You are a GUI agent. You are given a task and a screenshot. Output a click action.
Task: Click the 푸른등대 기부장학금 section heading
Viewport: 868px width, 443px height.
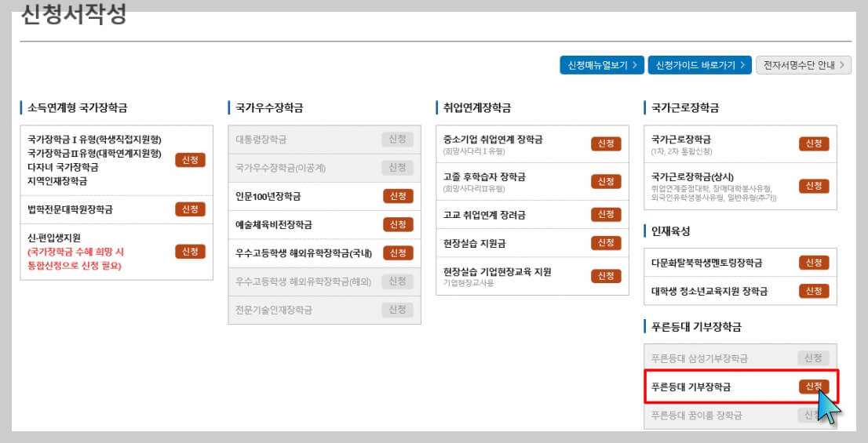tap(696, 327)
